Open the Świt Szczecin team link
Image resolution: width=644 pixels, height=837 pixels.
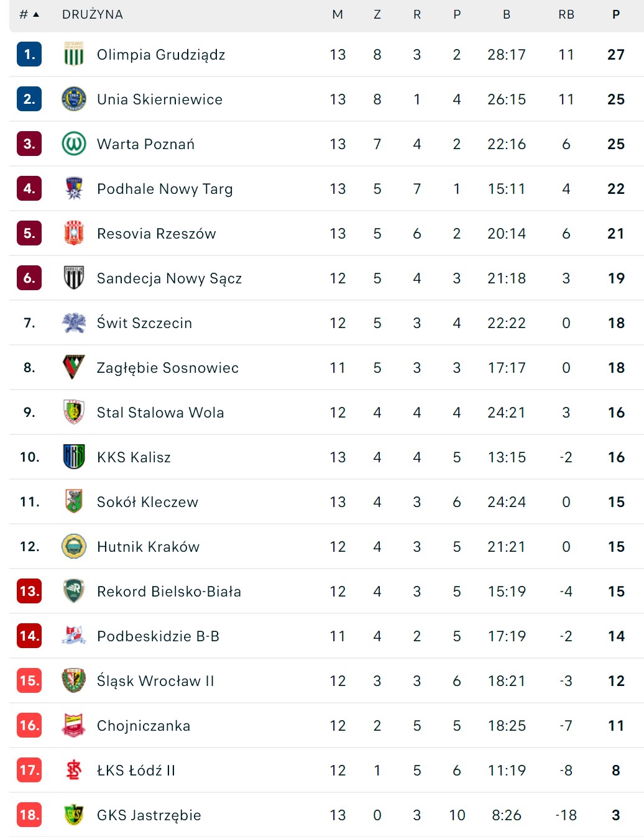tap(144, 323)
